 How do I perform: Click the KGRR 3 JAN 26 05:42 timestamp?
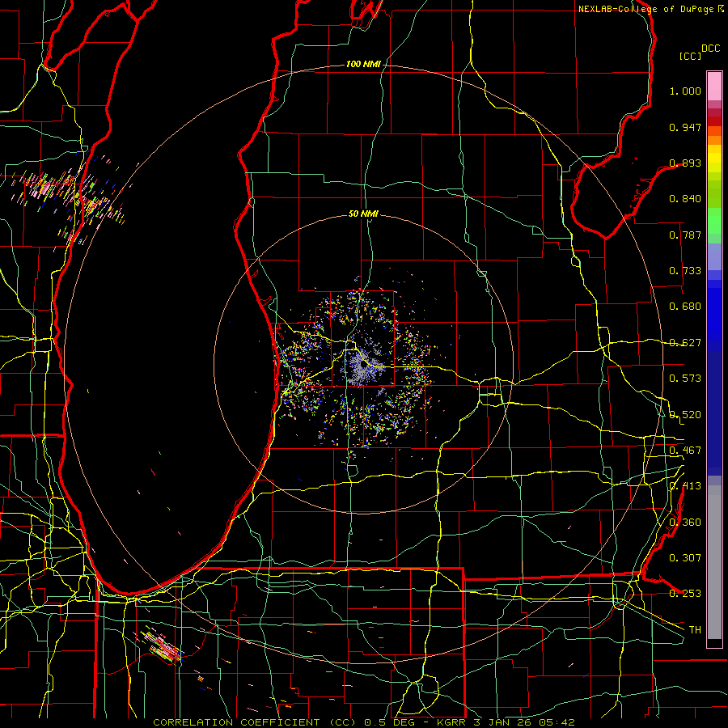(x=506, y=722)
